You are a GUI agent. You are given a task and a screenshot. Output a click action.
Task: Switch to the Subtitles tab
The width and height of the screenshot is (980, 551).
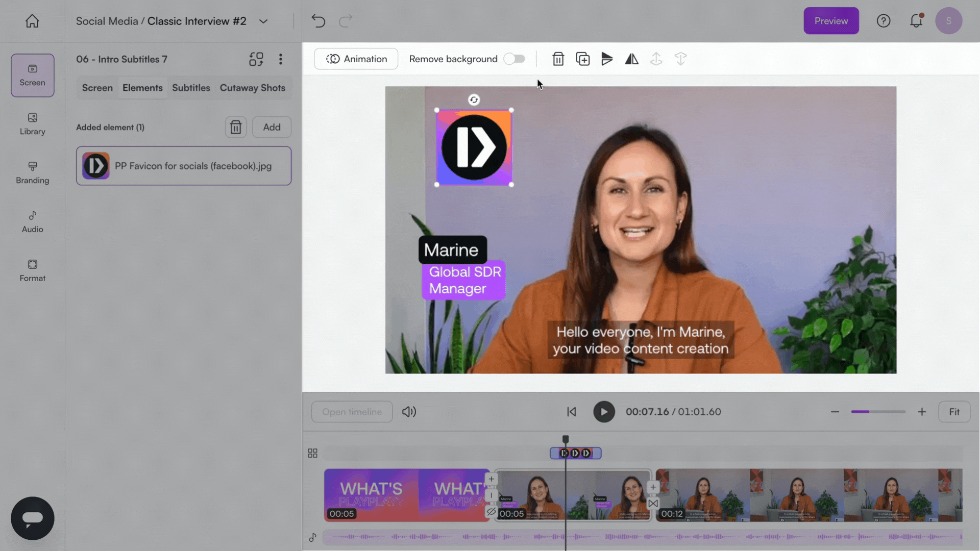191,88
